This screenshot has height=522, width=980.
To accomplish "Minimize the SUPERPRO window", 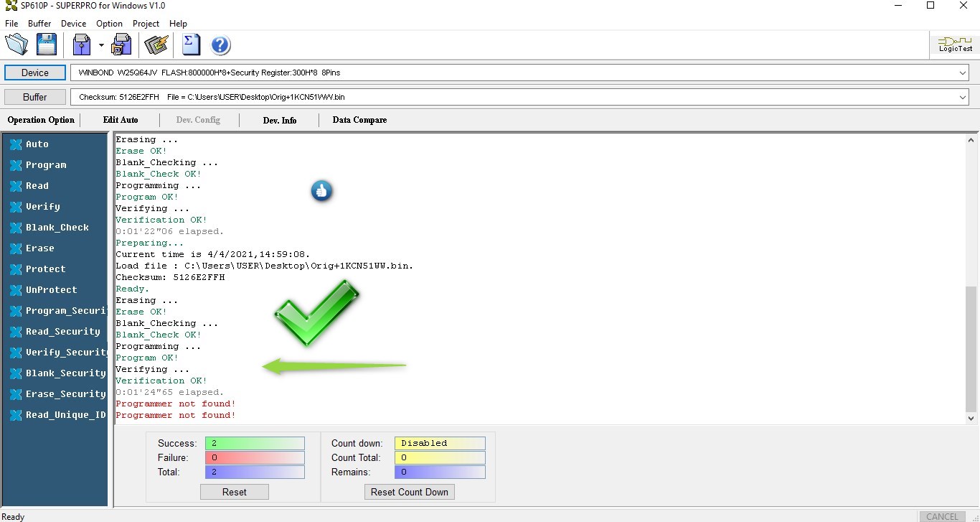I will coord(898,6).
